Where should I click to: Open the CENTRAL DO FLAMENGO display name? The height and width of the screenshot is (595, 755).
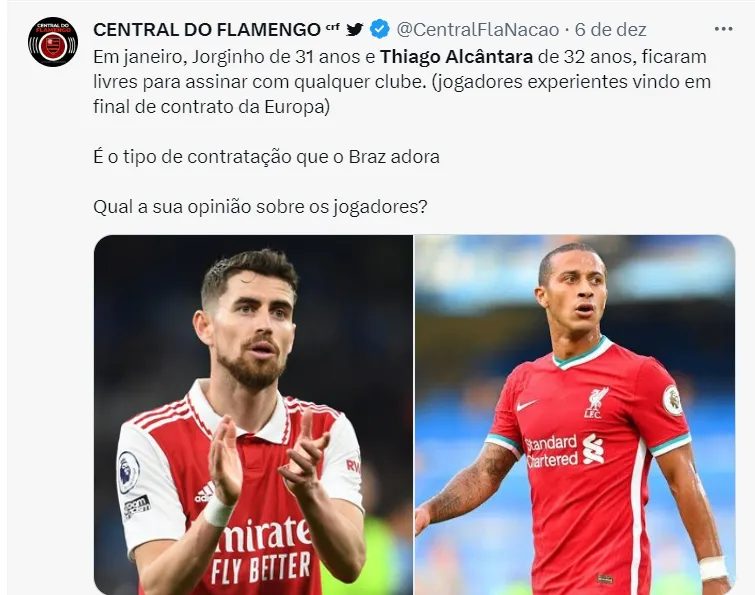point(207,30)
